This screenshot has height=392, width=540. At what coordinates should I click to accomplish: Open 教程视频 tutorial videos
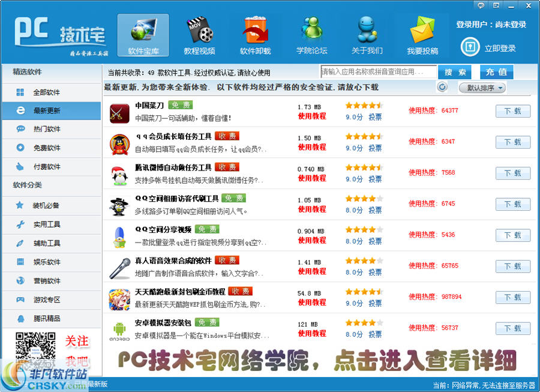199,33
